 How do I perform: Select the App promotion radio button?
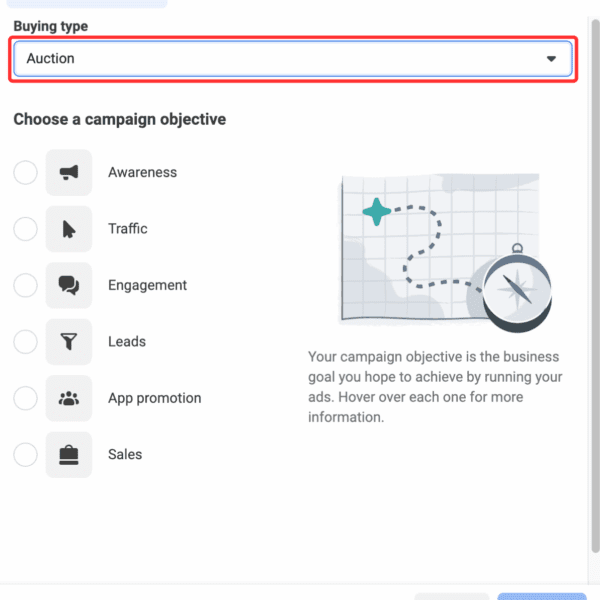tap(25, 398)
